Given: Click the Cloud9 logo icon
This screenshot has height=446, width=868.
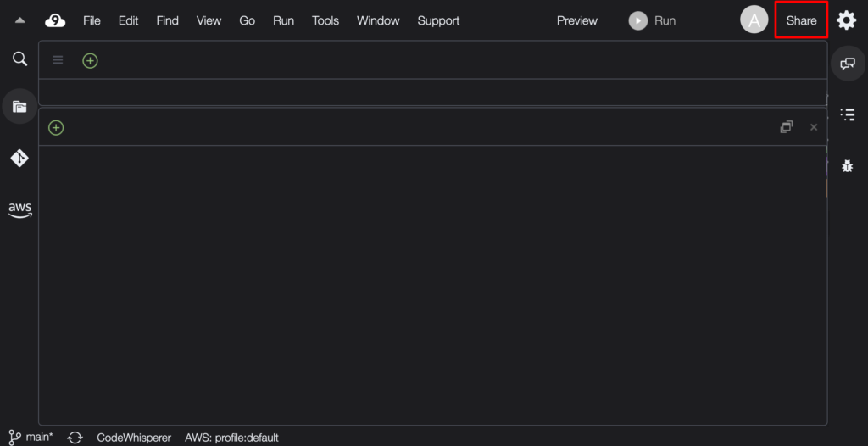Looking at the screenshot, I should (55, 21).
